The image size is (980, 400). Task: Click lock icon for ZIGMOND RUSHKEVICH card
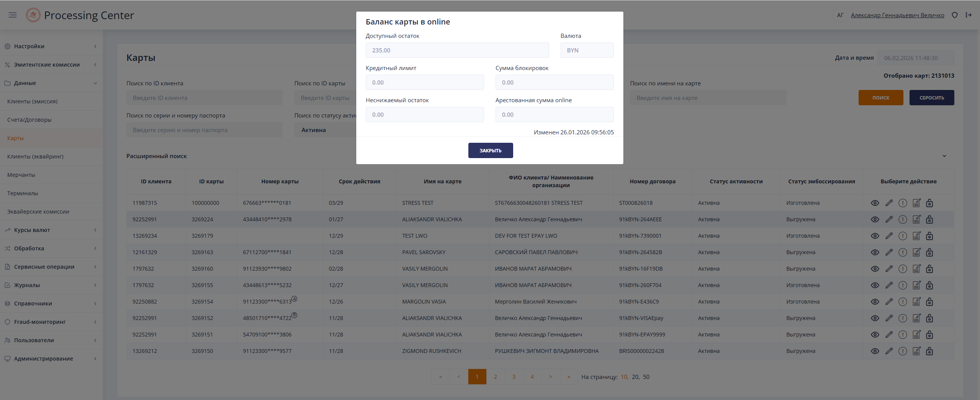(x=929, y=351)
